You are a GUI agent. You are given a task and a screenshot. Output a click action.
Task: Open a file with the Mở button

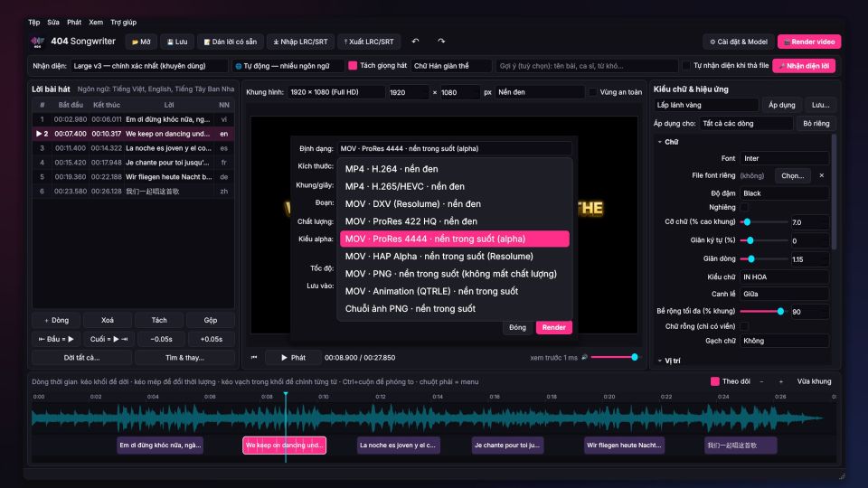point(141,42)
